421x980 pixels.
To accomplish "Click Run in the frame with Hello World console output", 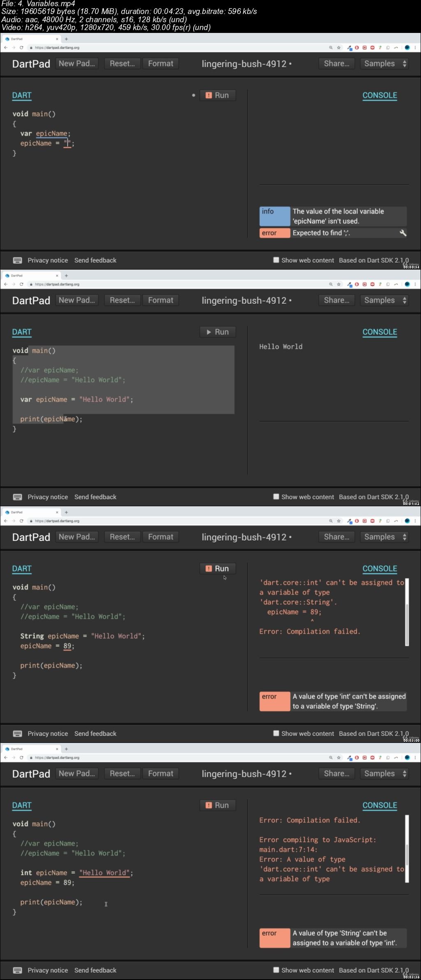I will click(217, 332).
